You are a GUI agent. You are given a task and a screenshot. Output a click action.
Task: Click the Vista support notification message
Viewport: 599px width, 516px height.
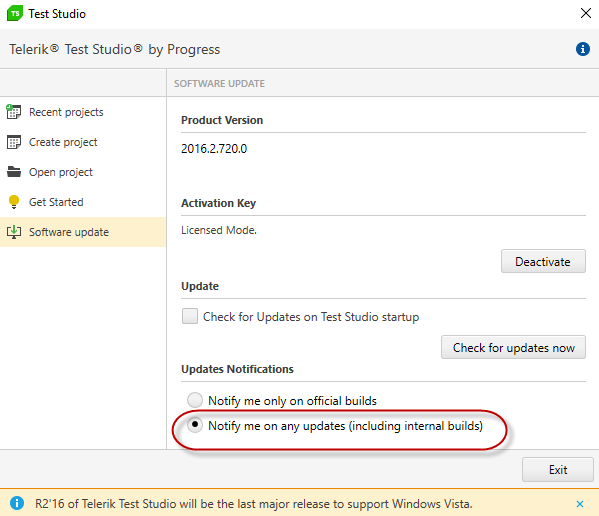[254, 504]
